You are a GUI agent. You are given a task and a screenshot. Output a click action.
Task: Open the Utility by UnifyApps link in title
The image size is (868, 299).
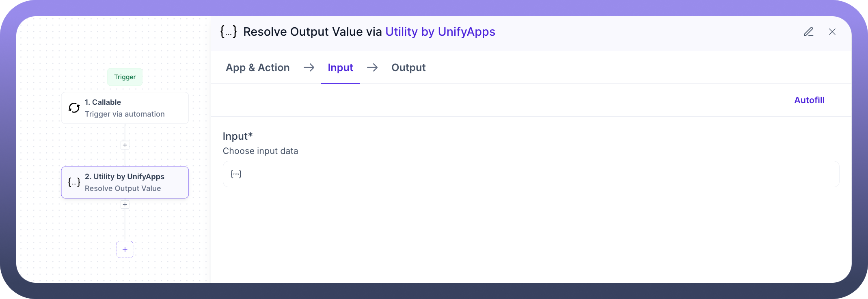pos(440,32)
